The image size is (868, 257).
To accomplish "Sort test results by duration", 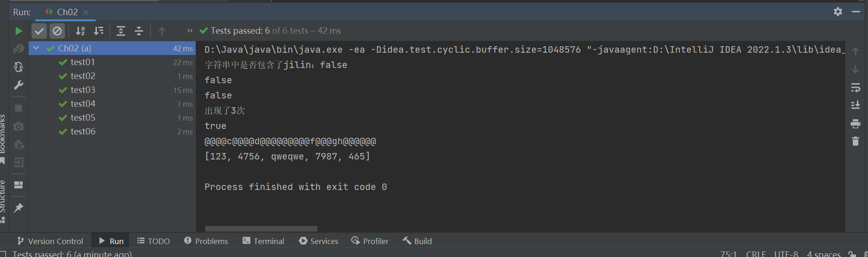I will (x=99, y=31).
